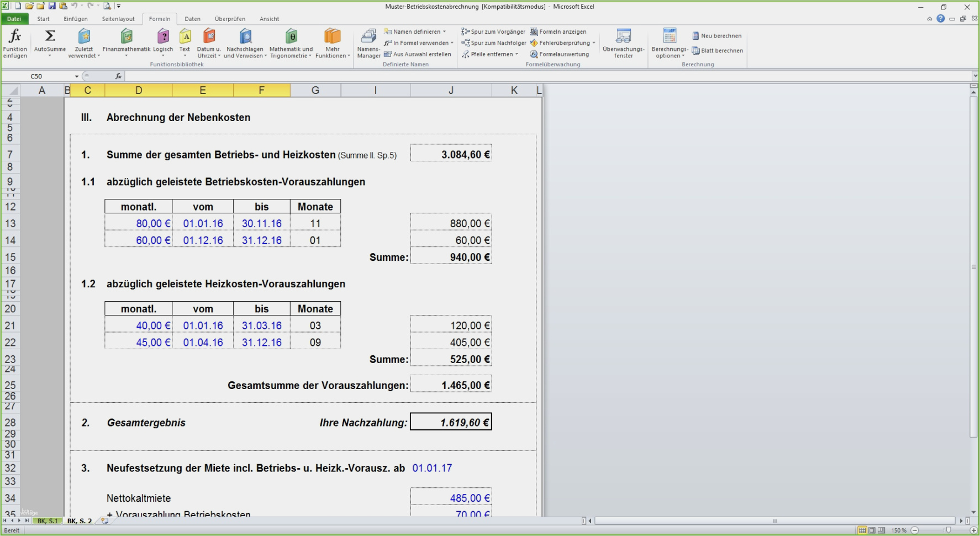This screenshot has height=536, width=980.
Task: Select the Nachzahlung cell showing 1.619,60 €
Action: pos(451,423)
